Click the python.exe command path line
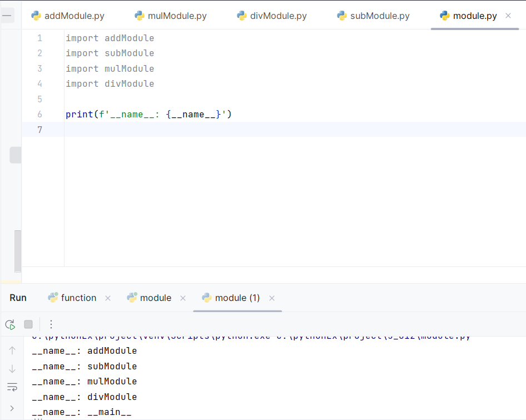The image size is (526, 420). tap(251, 337)
